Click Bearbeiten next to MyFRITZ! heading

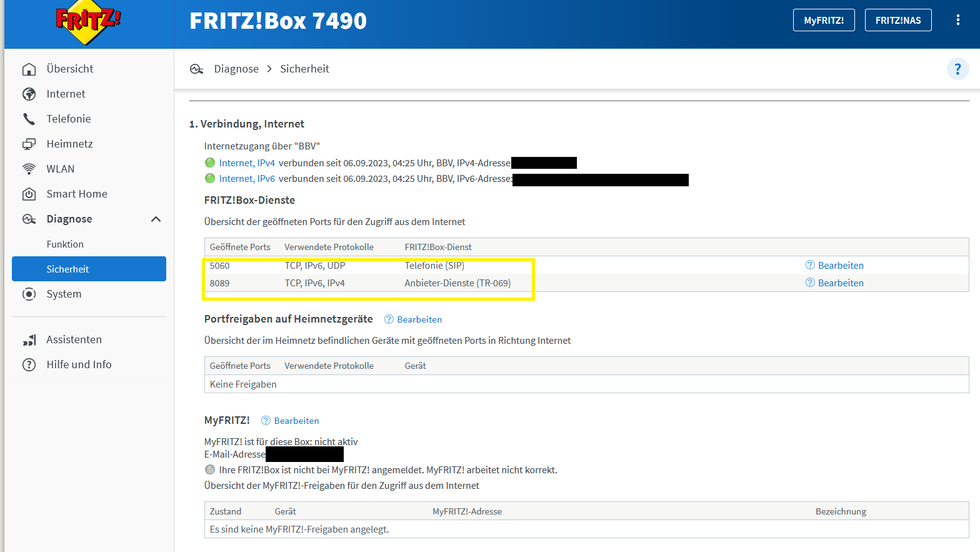point(296,421)
